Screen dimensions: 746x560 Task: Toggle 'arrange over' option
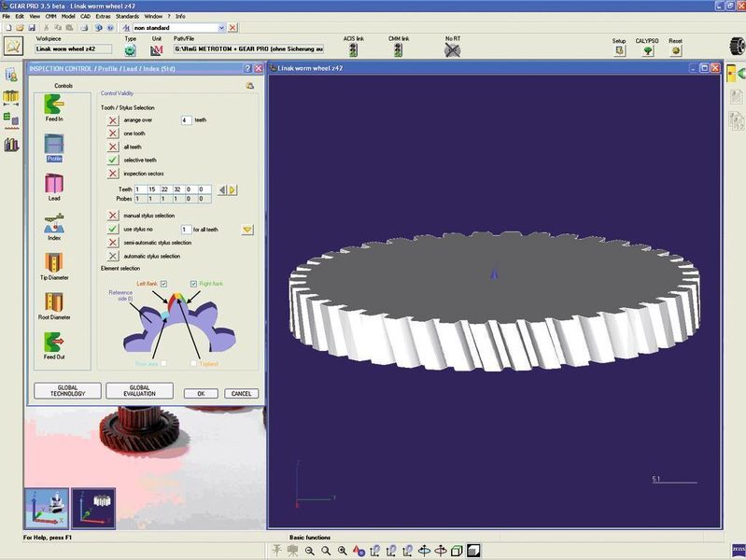coord(113,120)
